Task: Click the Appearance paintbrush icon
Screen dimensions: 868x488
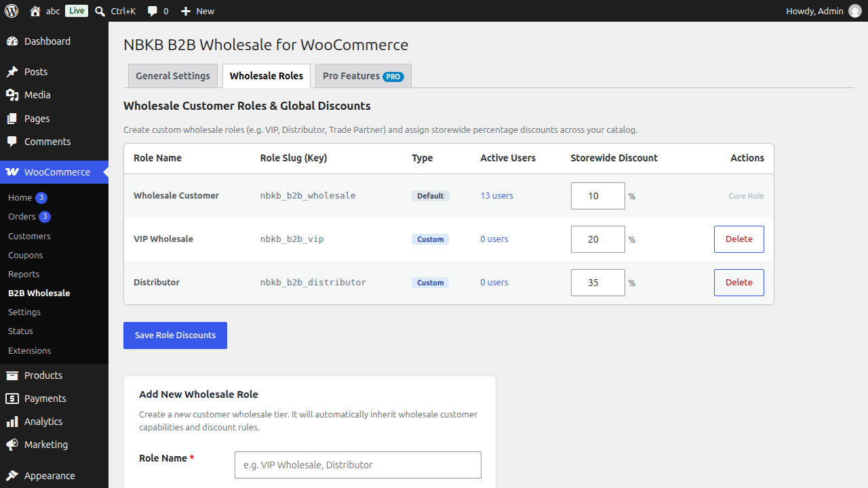Action: (x=12, y=476)
